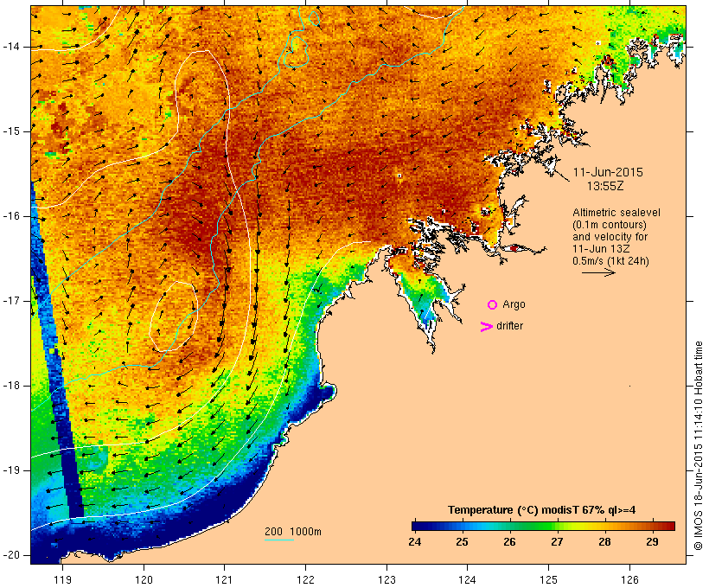Click the IMOS copyright timestamp text
Image resolution: width=709 pixels, height=588 pixels.
tap(699, 445)
